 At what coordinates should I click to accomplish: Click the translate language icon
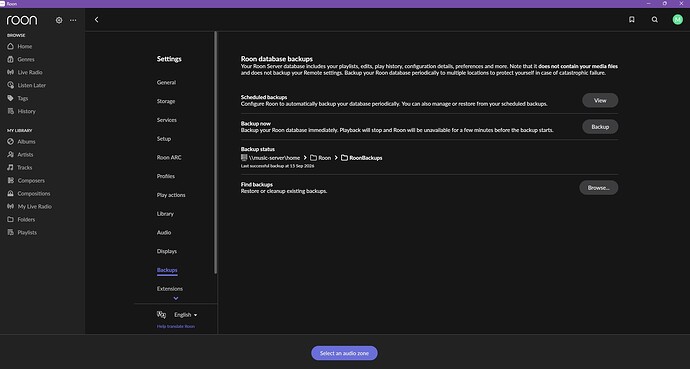click(161, 314)
